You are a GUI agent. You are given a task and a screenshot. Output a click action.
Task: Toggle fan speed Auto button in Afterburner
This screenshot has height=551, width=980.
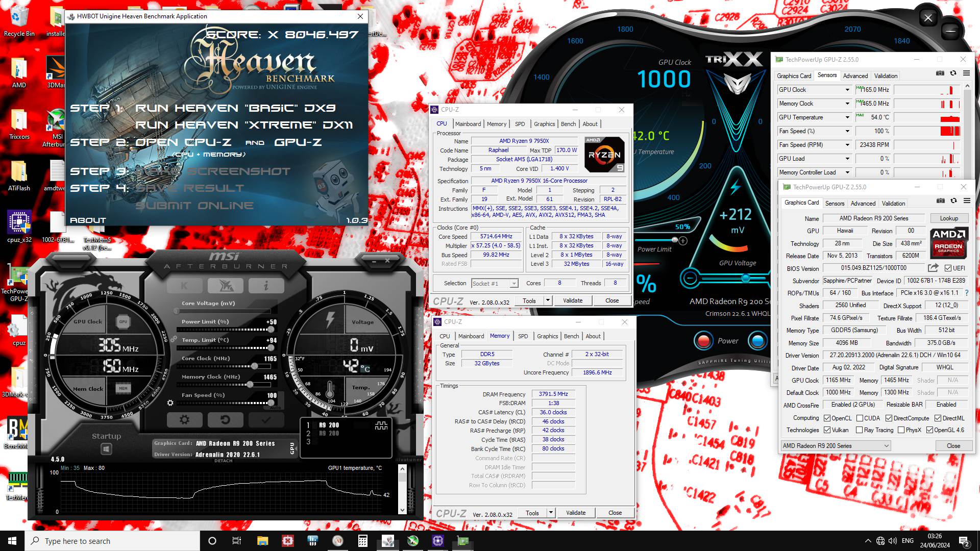coord(275,408)
